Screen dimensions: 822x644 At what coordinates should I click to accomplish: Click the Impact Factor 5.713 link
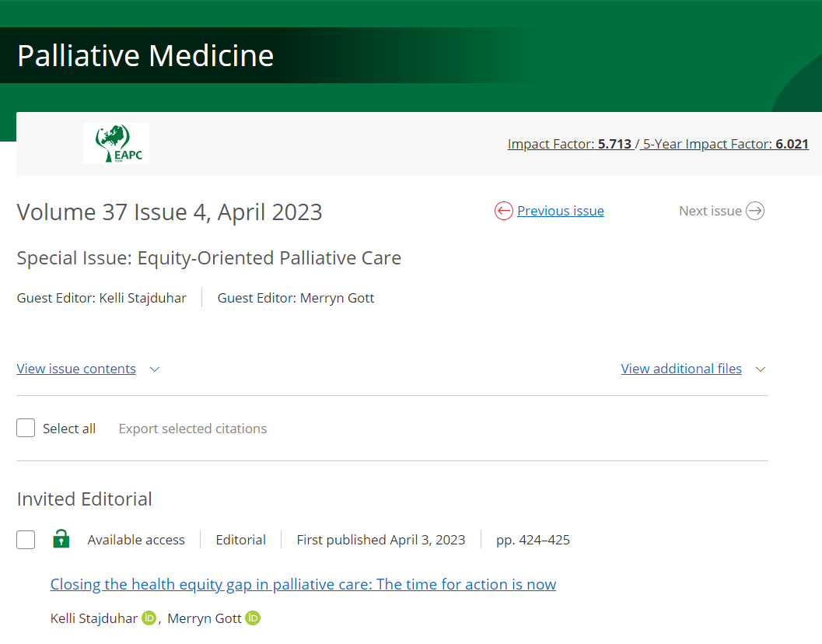click(x=569, y=144)
